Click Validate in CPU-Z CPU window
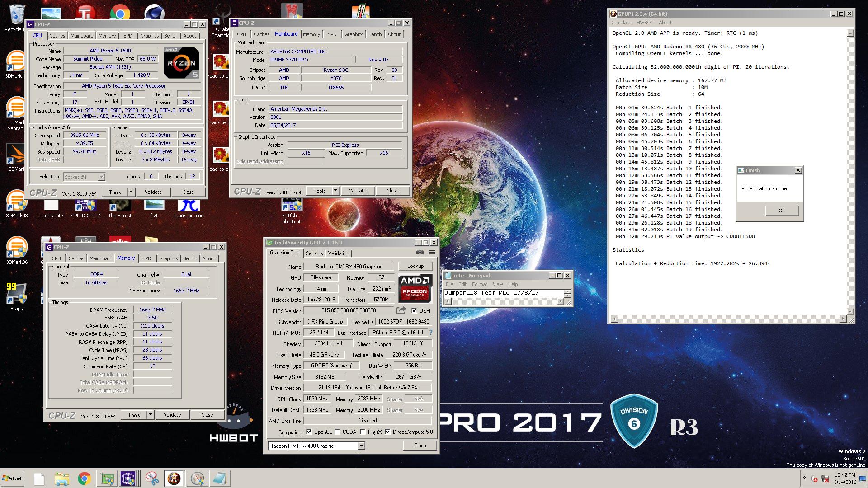Image resolution: width=868 pixels, height=488 pixels. point(153,192)
